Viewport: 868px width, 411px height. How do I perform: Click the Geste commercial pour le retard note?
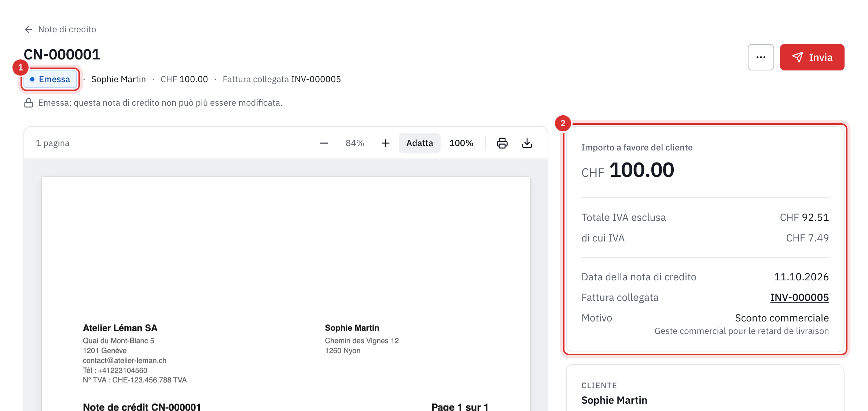click(x=741, y=331)
